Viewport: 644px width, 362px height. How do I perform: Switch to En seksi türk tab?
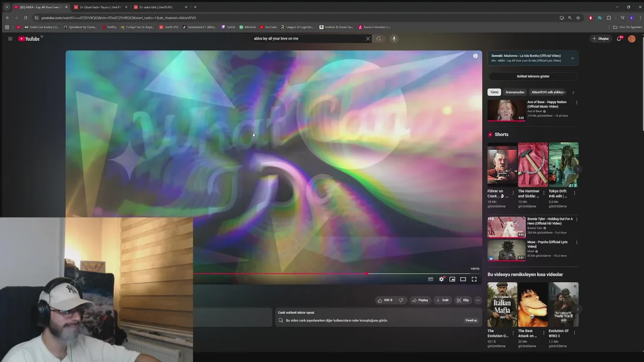tap(158, 7)
